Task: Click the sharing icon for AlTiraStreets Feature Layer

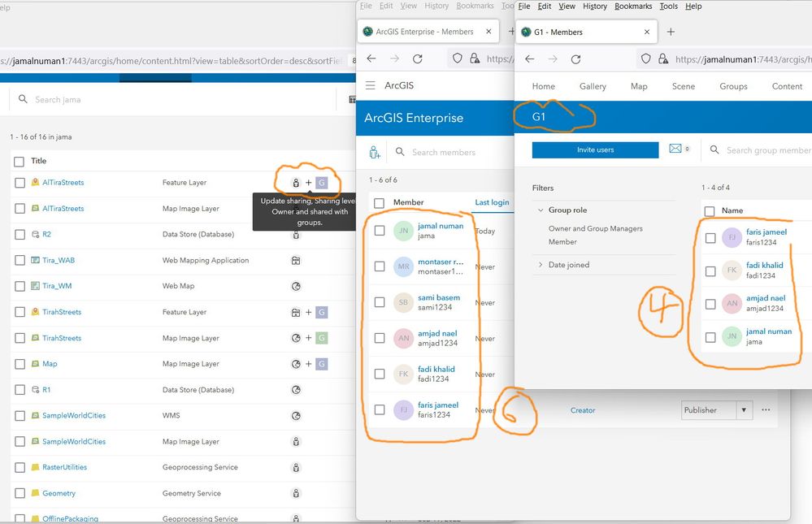Action: [296, 183]
